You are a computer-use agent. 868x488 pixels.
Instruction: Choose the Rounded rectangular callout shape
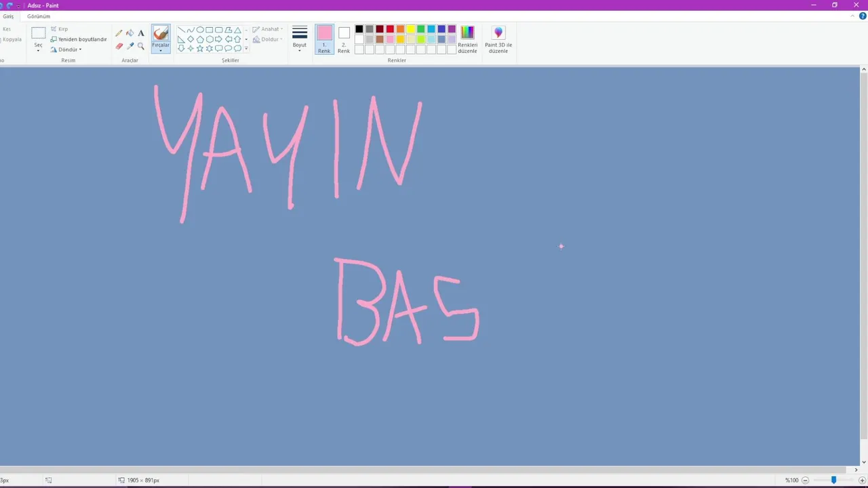219,48
